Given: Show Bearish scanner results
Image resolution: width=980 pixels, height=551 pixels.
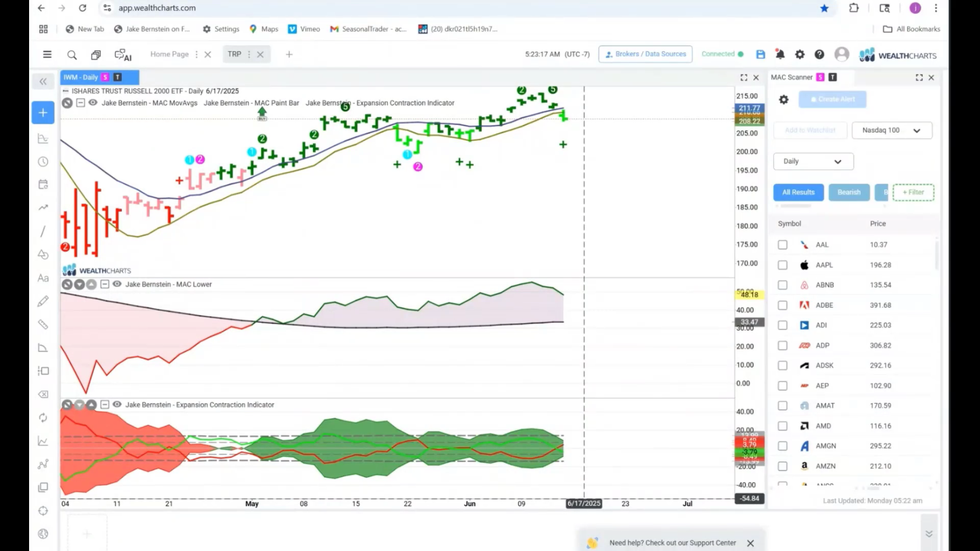Looking at the screenshot, I should (x=849, y=192).
